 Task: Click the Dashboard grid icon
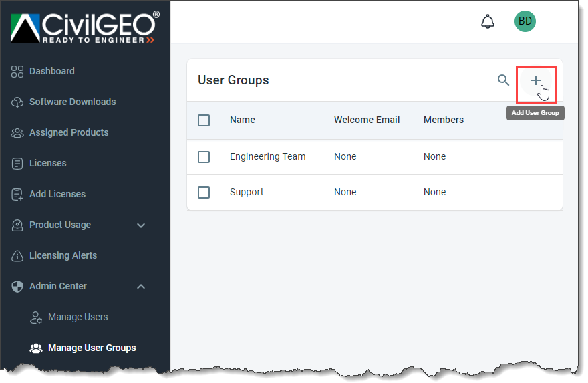coord(17,72)
